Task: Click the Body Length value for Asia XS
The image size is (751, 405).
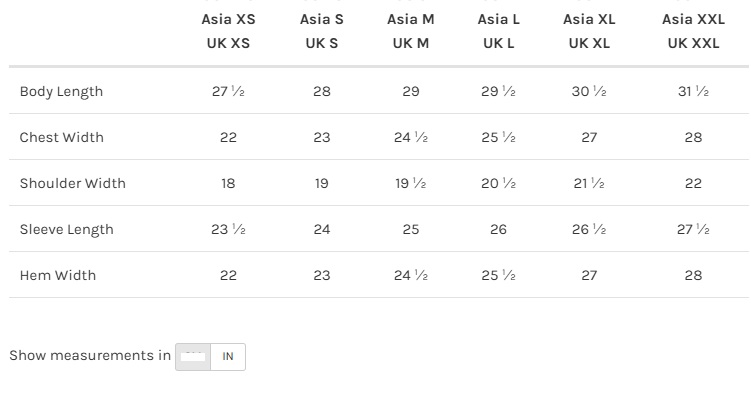Action: tap(228, 92)
